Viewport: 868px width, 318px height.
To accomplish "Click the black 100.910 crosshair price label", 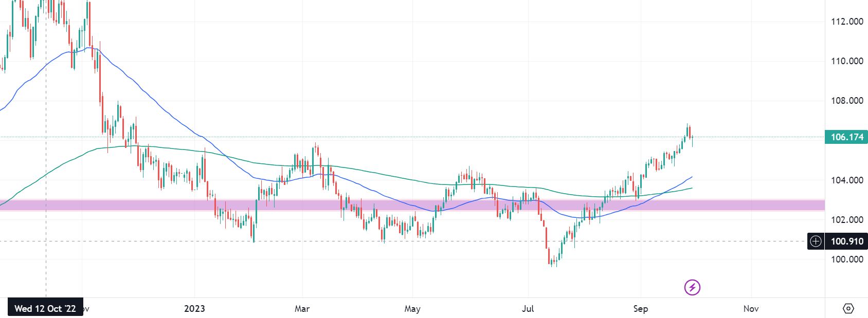I will (846, 241).
